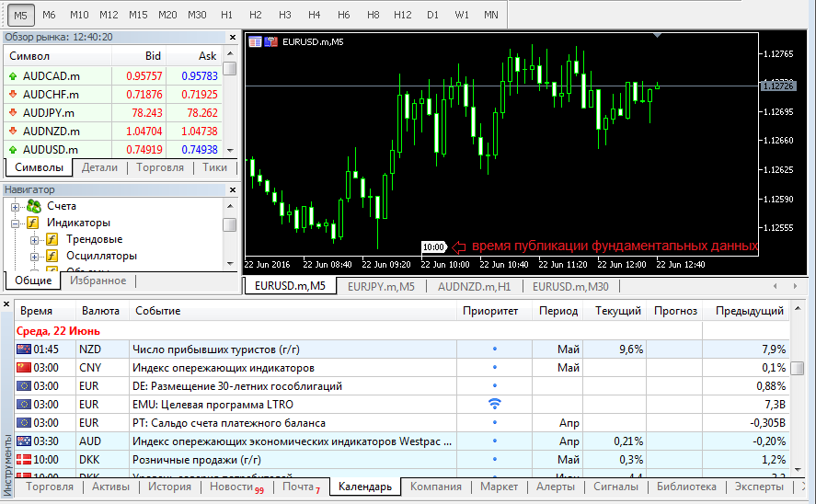
Task: Toggle the M15 timeframe button
Action: coord(138,15)
